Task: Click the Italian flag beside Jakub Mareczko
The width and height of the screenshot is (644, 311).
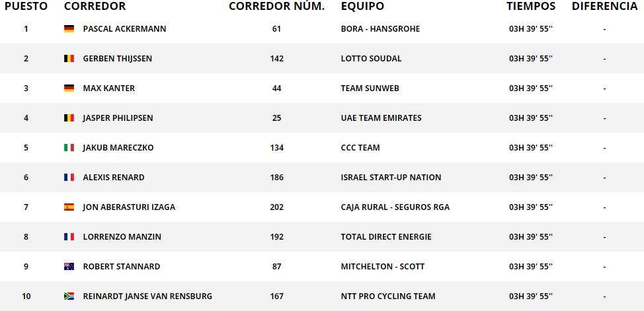Action: click(x=69, y=148)
